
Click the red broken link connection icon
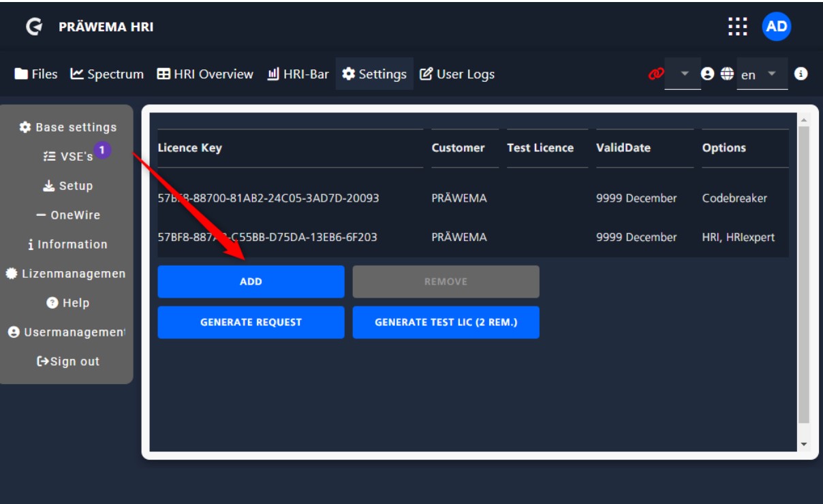[x=655, y=74]
